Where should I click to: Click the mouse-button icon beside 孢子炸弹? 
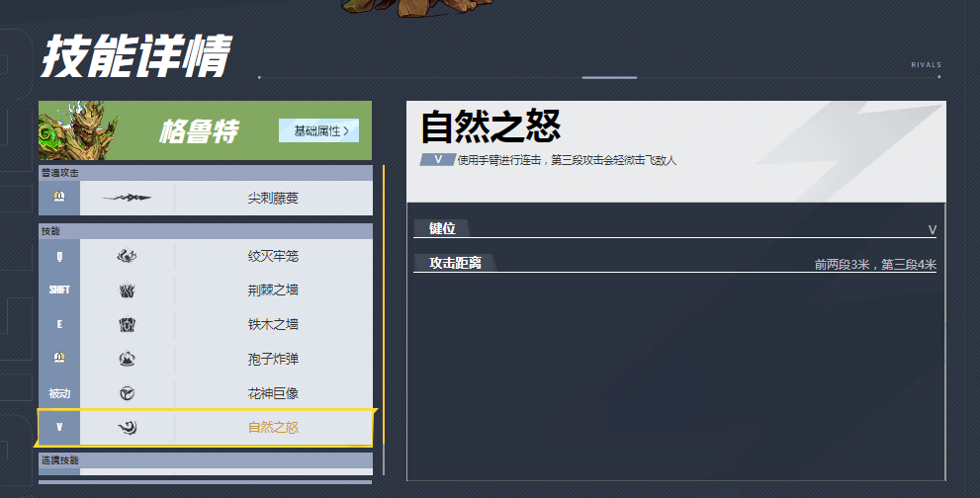coord(59,358)
